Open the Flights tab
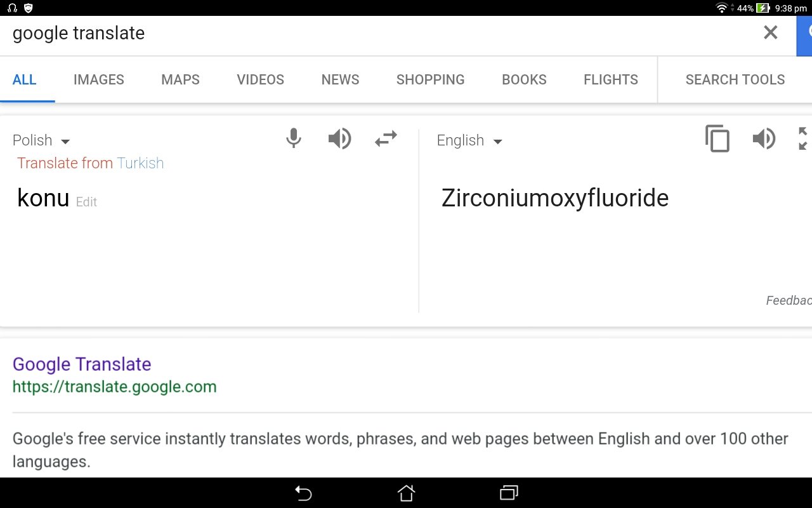Image resolution: width=812 pixels, height=508 pixels. coord(610,79)
